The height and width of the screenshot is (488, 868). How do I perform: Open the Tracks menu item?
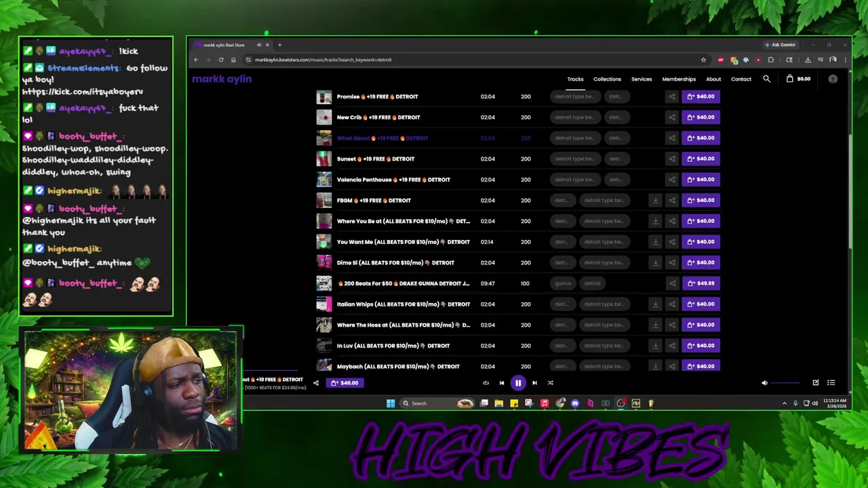[575, 79]
